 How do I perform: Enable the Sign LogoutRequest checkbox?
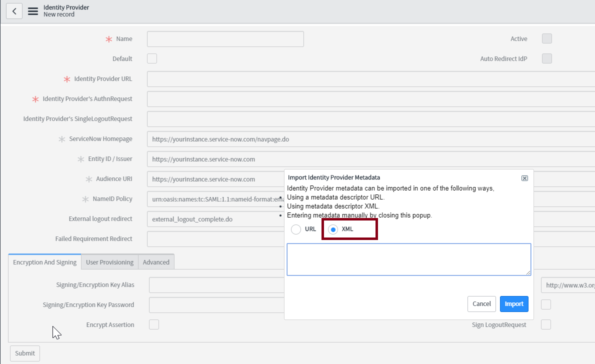click(546, 324)
